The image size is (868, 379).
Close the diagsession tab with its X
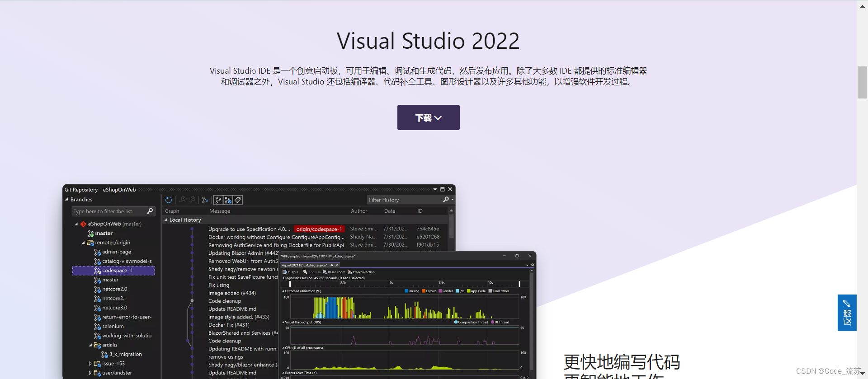pos(337,265)
